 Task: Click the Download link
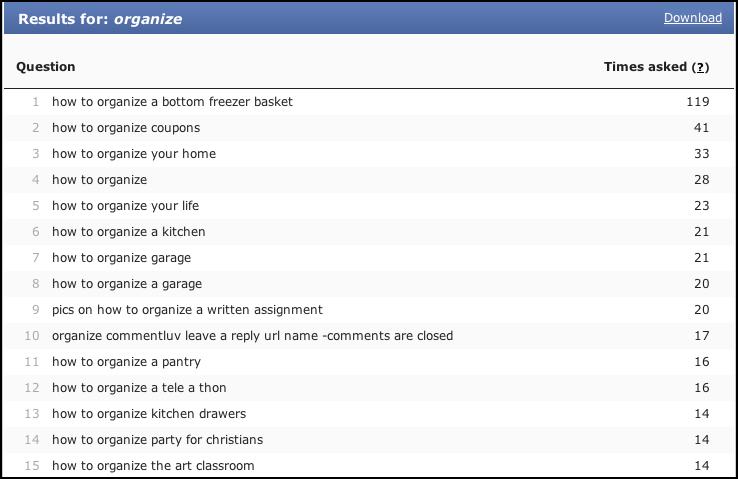pyautogui.click(x=692, y=18)
